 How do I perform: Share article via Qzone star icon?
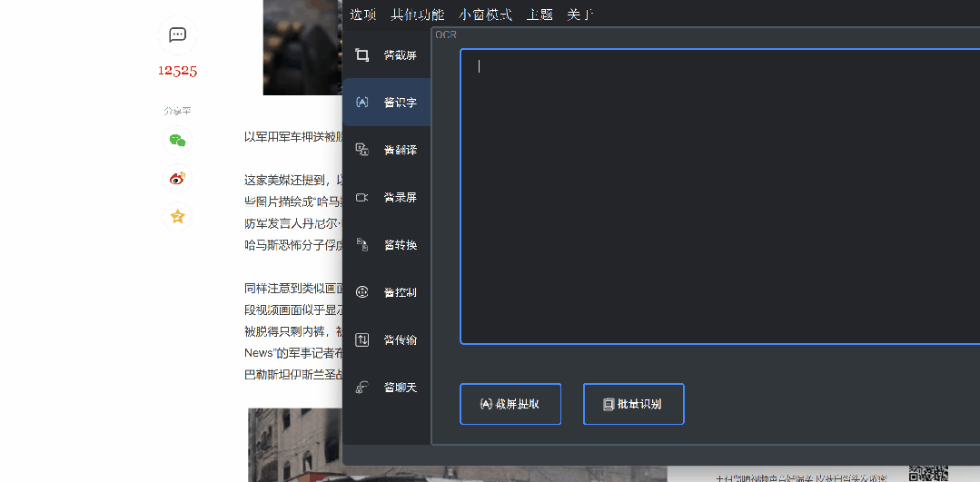click(x=177, y=217)
